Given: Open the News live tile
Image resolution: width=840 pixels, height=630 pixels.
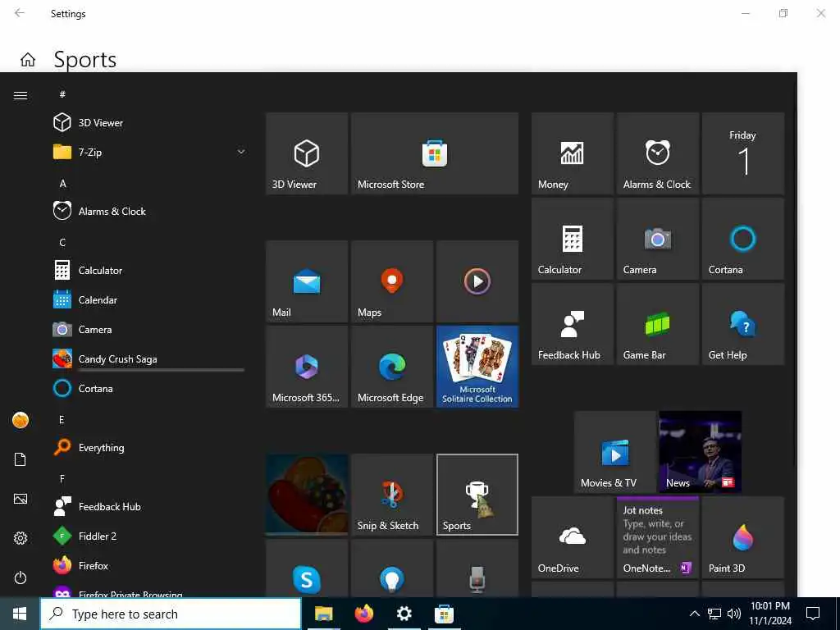Looking at the screenshot, I should 701,452.
